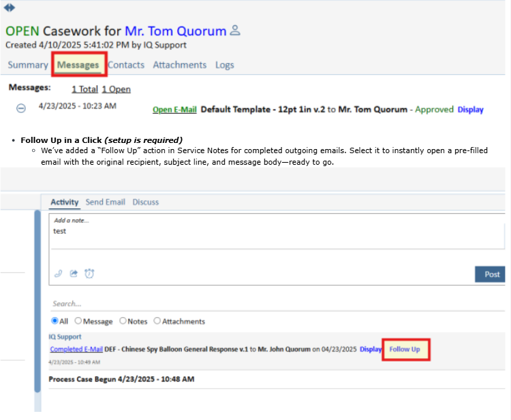Click Display on the Default Template message
The image size is (511, 420).
[470, 110]
